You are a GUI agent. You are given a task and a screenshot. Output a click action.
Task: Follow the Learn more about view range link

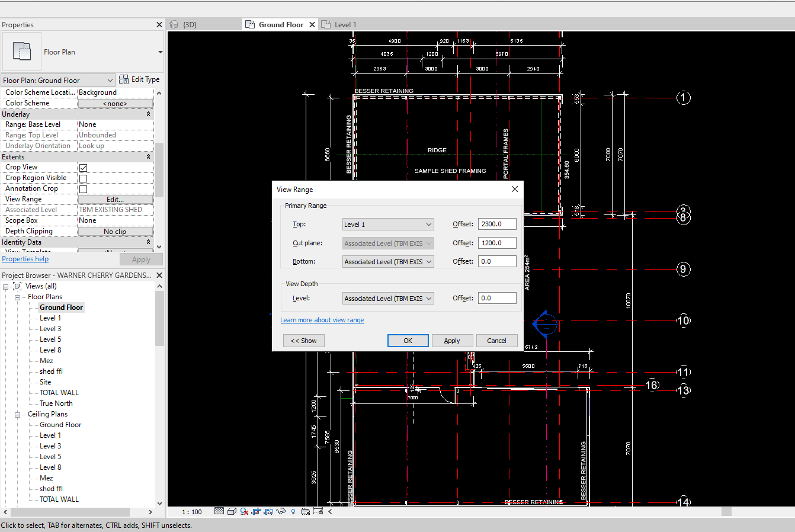click(x=322, y=320)
